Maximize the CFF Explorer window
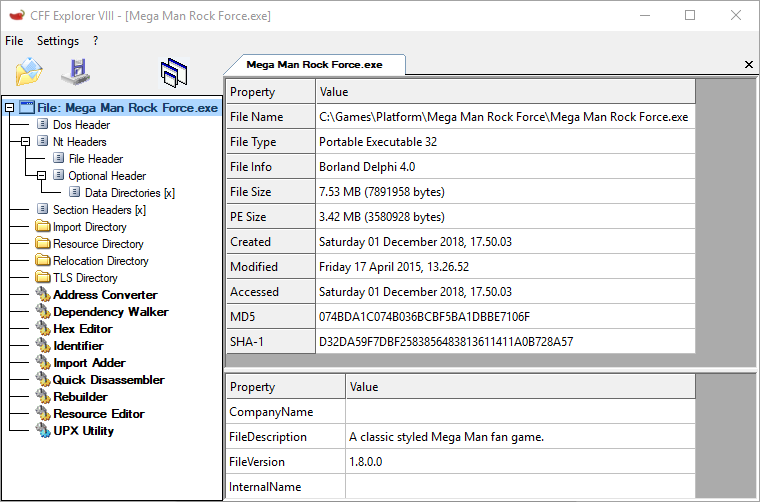 [x=690, y=16]
